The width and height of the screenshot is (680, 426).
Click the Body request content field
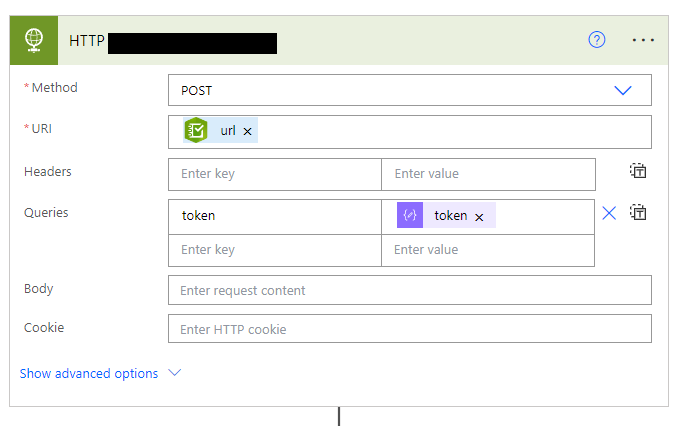(410, 290)
